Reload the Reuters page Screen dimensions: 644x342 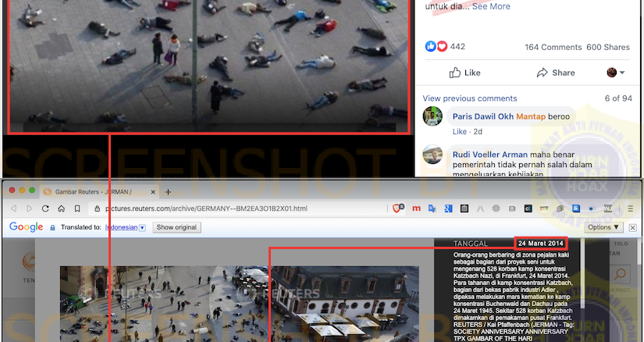[x=45, y=208]
